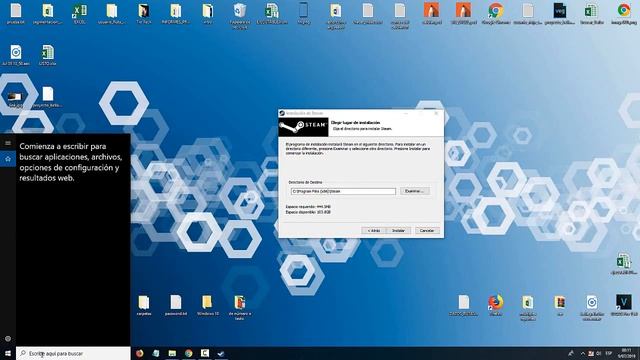Open the Camtasia taskbar icon

click(204, 353)
